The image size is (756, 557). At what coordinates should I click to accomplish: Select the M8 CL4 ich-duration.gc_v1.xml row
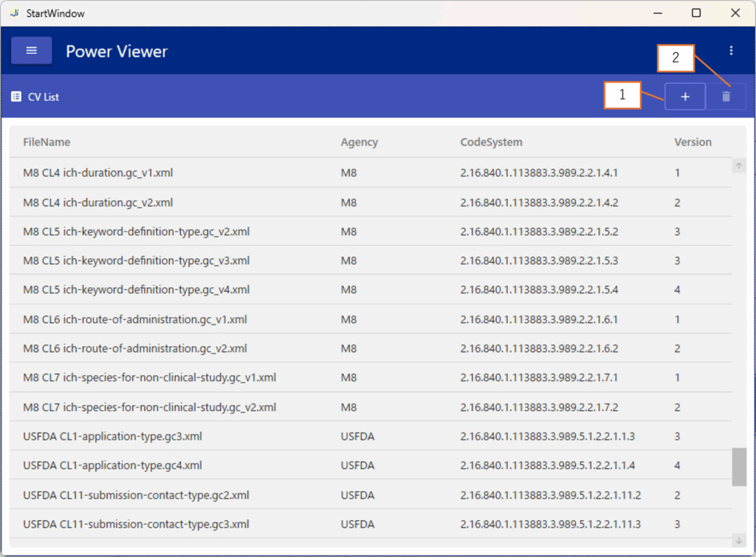point(98,173)
